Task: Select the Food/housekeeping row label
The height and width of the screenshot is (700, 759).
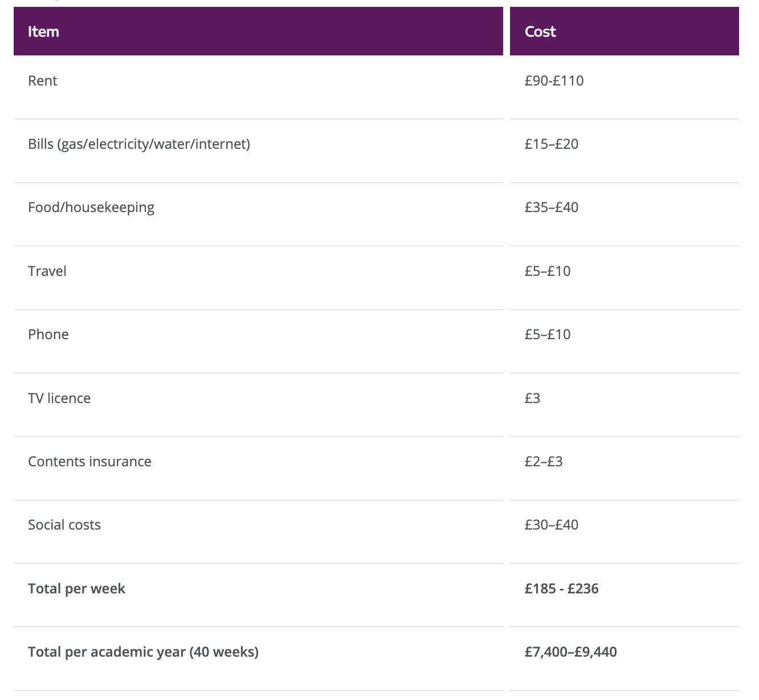Action: 91,207
